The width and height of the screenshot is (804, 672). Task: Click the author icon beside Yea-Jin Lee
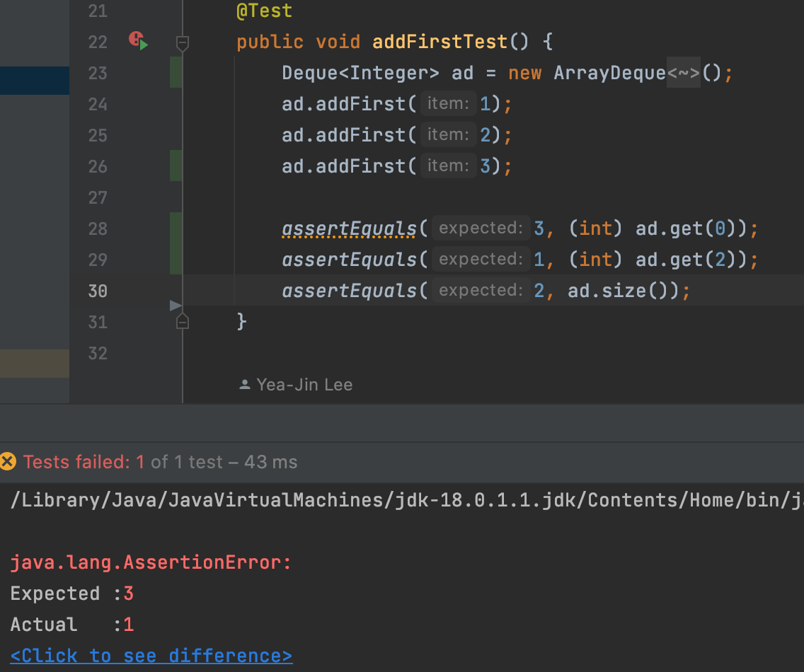(x=245, y=385)
